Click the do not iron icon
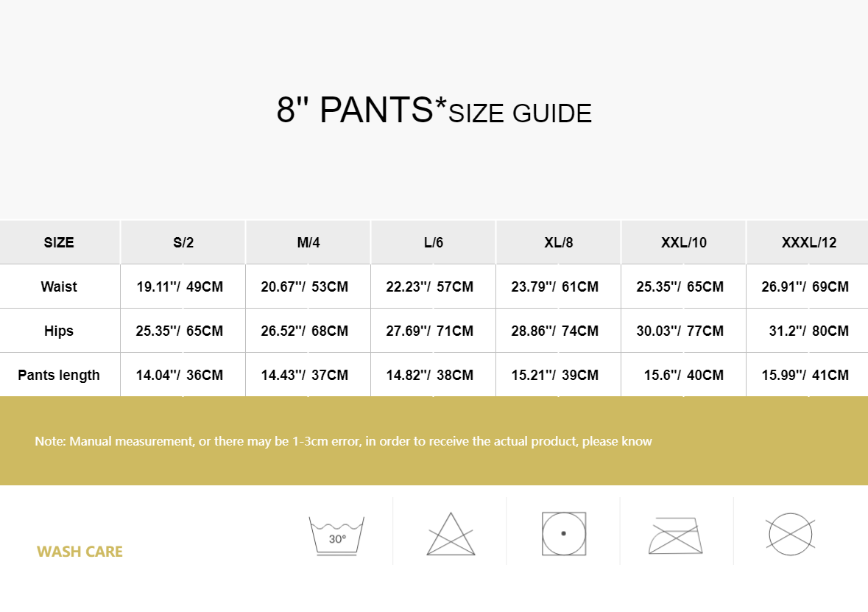This screenshot has width=868, height=612. click(x=676, y=535)
